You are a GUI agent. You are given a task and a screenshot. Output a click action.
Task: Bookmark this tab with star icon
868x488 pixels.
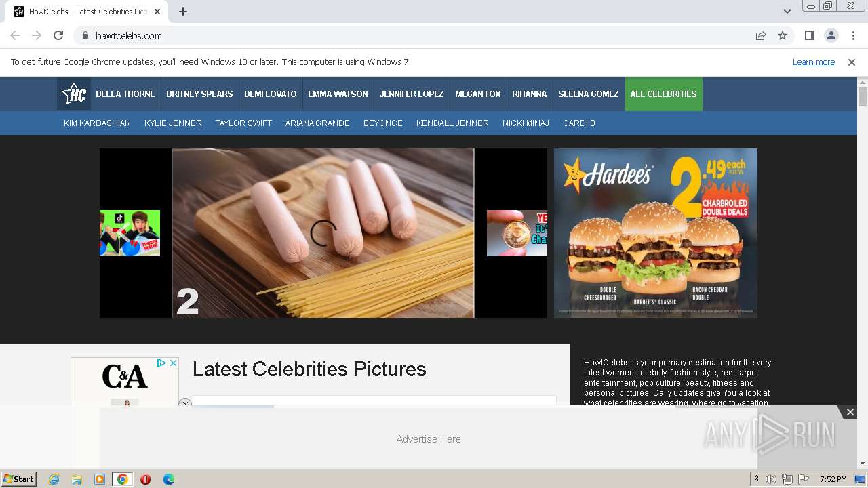pyautogui.click(x=783, y=35)
